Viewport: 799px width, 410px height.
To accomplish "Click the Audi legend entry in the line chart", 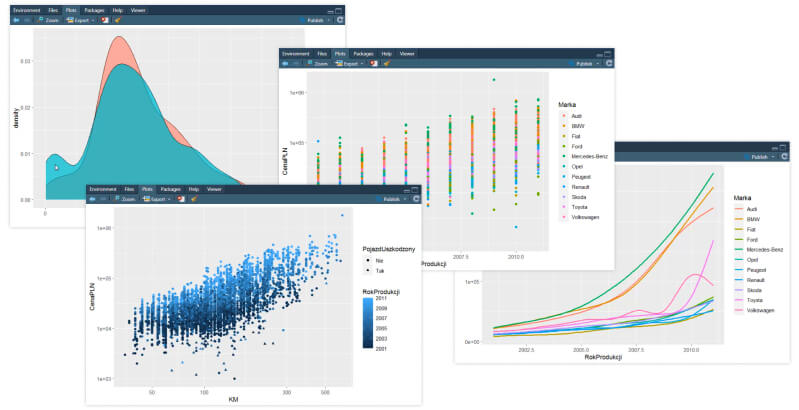I will coord(752,208).
